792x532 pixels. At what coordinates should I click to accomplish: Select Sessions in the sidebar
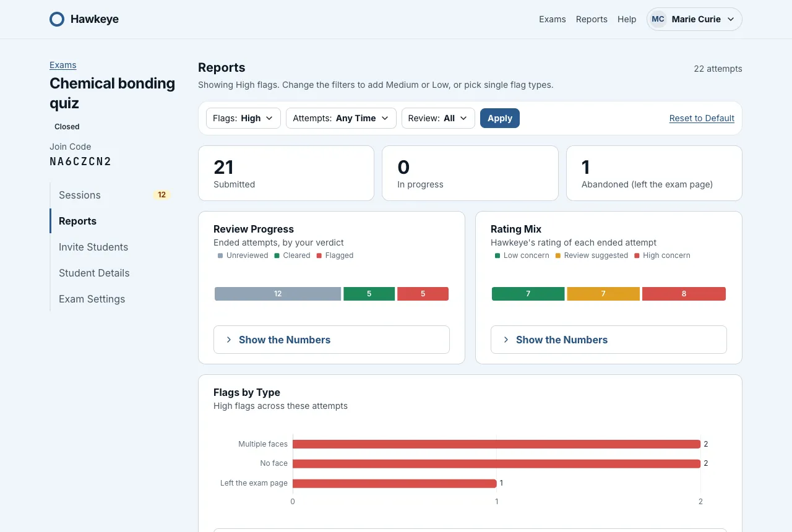112,195
